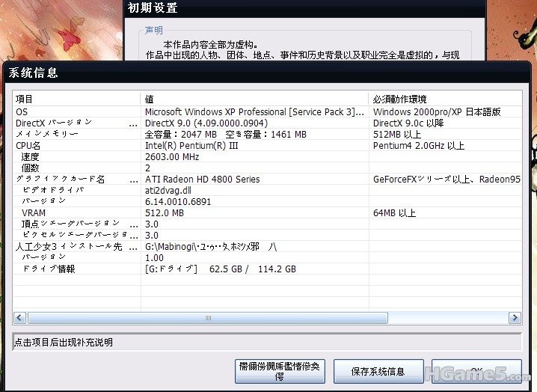
Task: Click the version value 1.00
Action: point(155,258)
